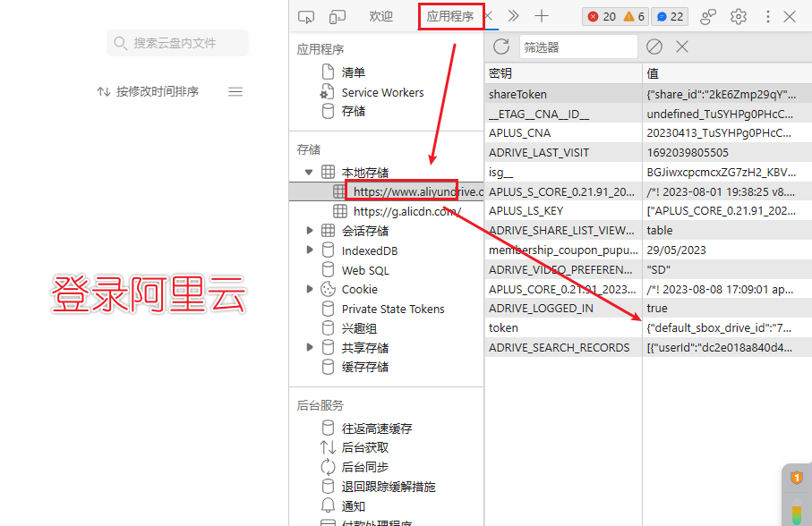Expand the Cookie node

click(x=309, y=289)
